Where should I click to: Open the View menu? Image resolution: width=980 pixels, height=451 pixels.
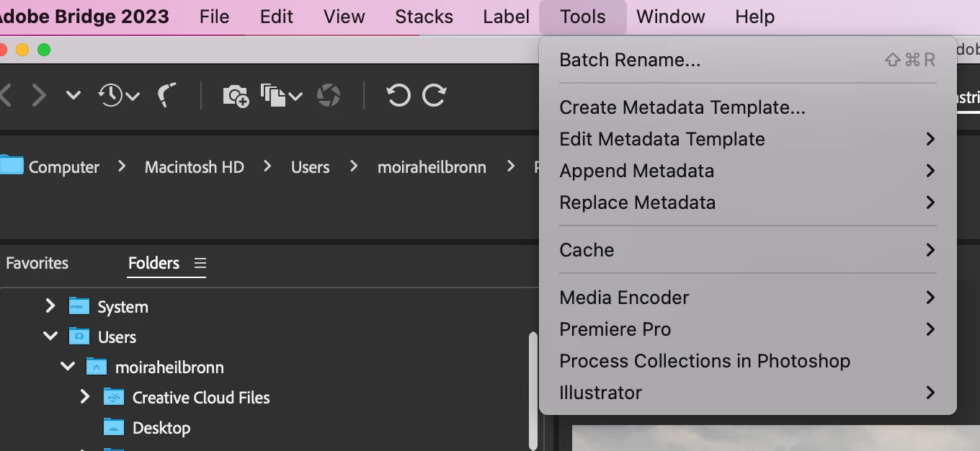pyautogui.click(x=344, y=17)
